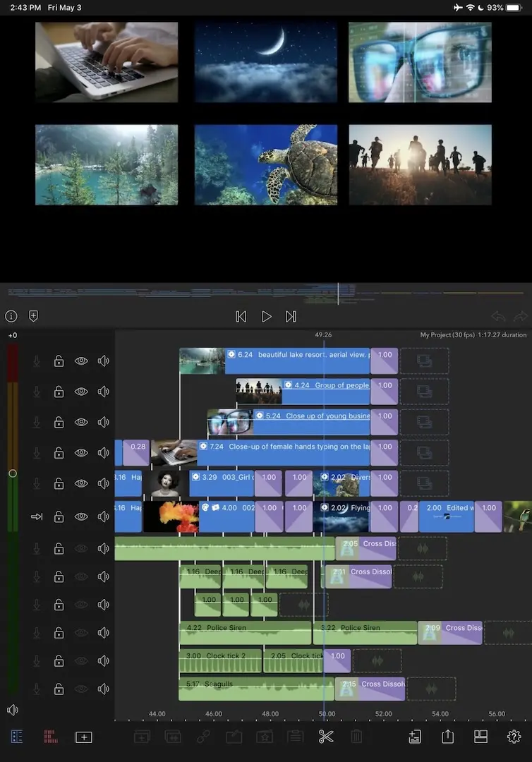
Task: Open the red audio mixer icon
Action: pos(50,737)
